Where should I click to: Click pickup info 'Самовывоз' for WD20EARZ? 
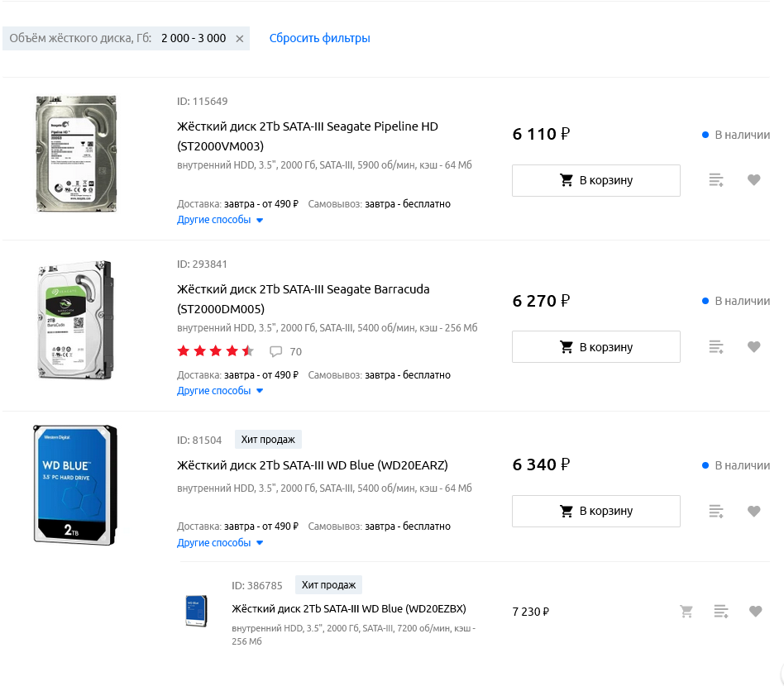(379, 526)
